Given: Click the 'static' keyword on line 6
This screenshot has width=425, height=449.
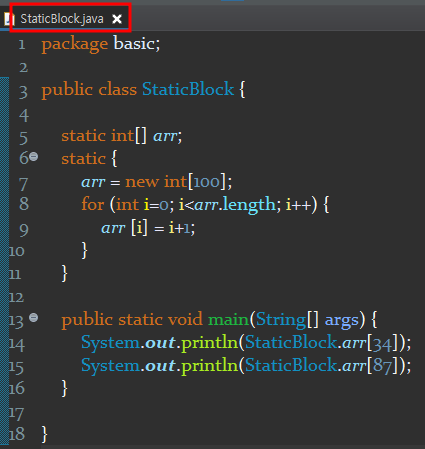Looking at the screenshot, I should (83, 159).
